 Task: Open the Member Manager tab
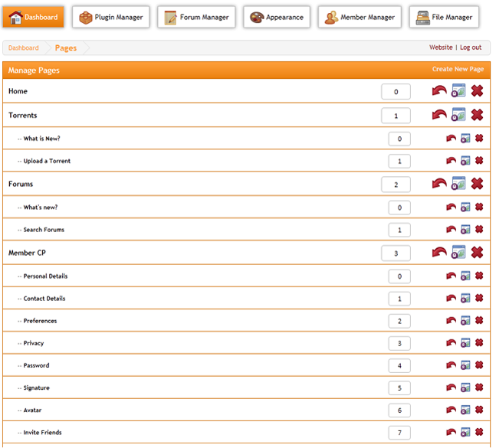[360, 17]
